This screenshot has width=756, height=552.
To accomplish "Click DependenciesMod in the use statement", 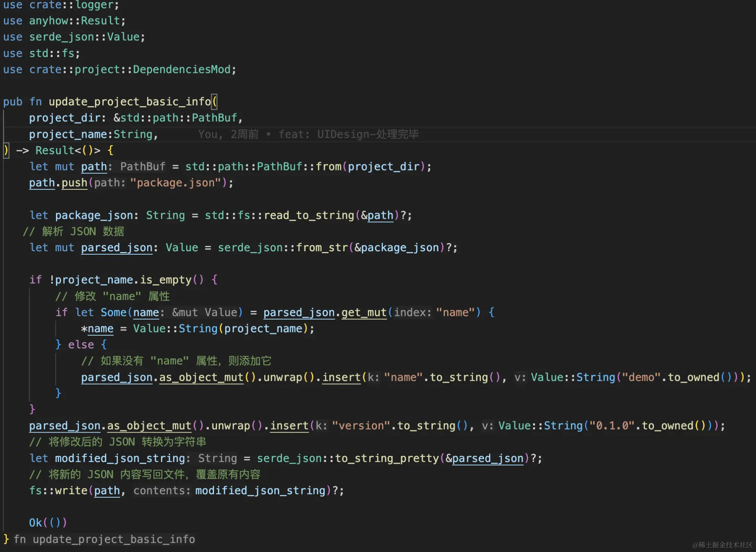I will point(181,70).
